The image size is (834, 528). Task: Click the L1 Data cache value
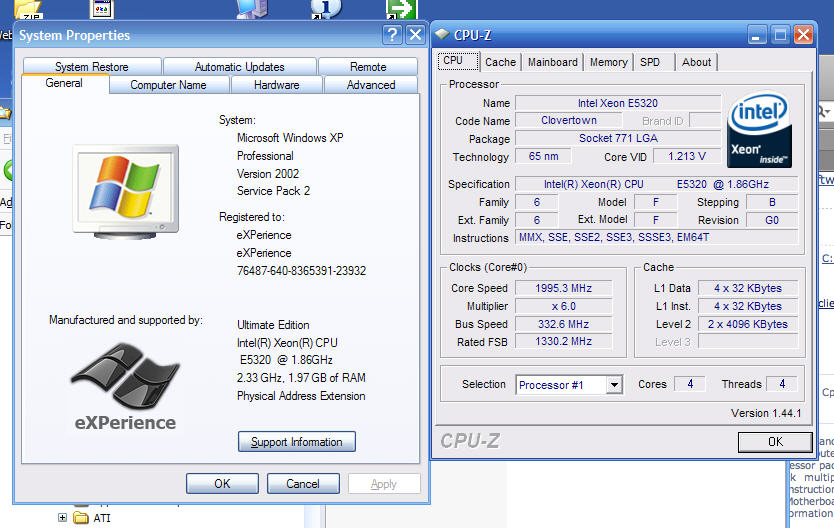point(748,288)
